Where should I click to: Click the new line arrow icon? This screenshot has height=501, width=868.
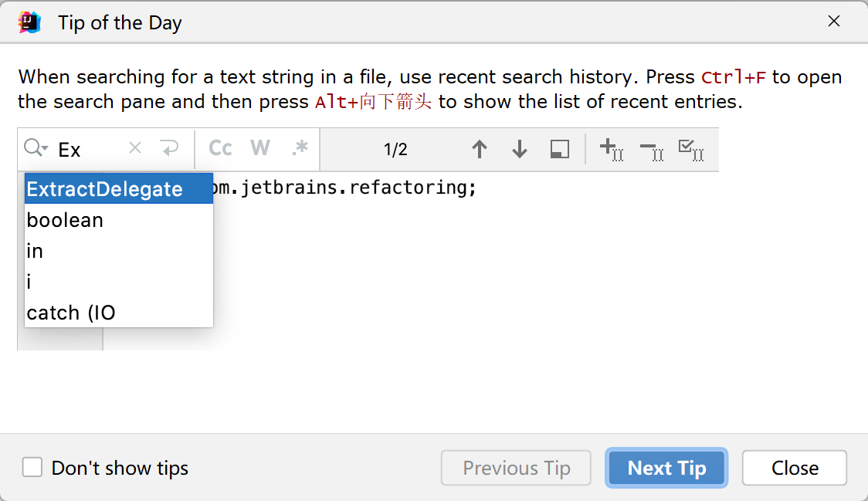coord(168,148)
